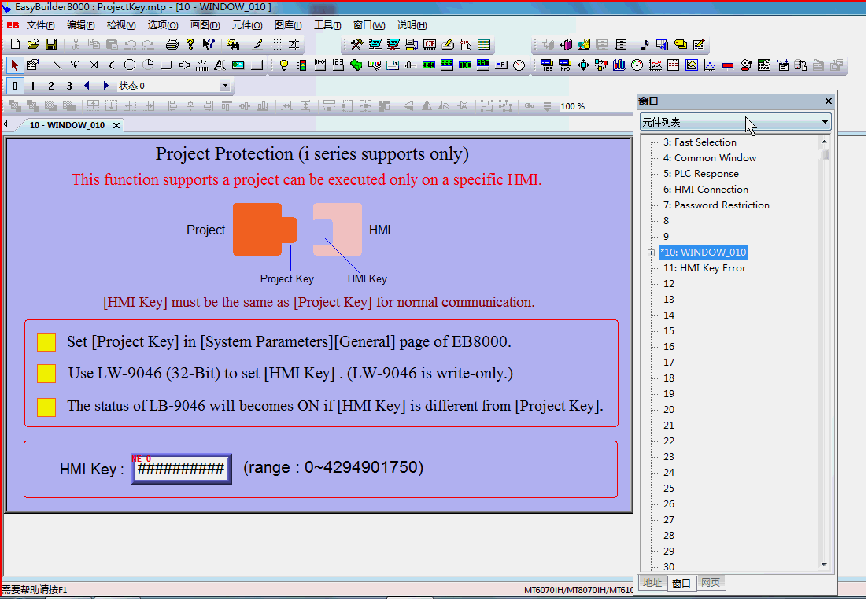Open an existing project with folder icon

(x=33, y=45)
